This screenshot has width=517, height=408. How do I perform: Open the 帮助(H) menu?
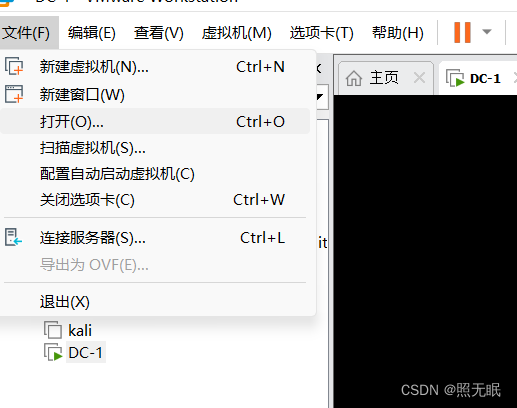(398, 33)
